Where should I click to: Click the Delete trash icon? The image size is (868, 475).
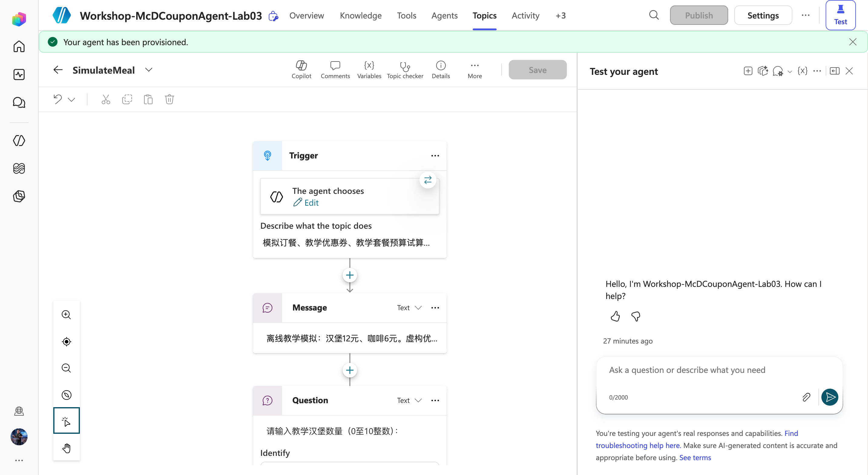169,99
